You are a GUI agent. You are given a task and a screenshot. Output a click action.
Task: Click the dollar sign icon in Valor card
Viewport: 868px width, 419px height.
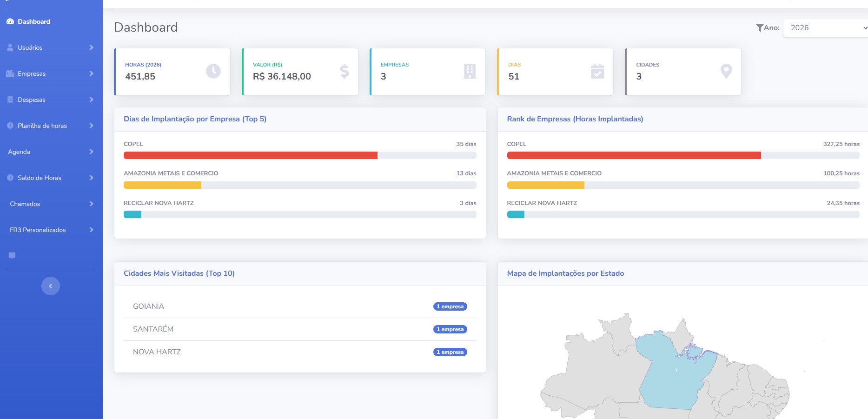[x=344, y=71]
